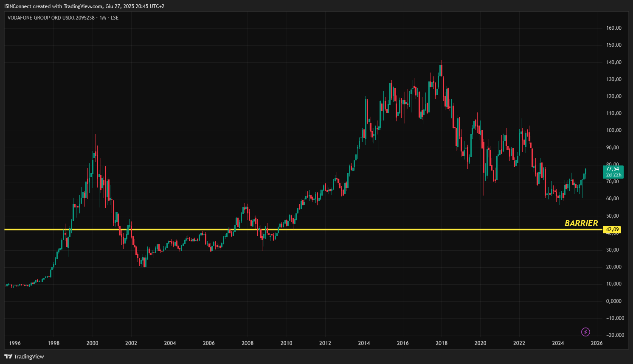Click the 2004 year on time axis

coord(170,343)
